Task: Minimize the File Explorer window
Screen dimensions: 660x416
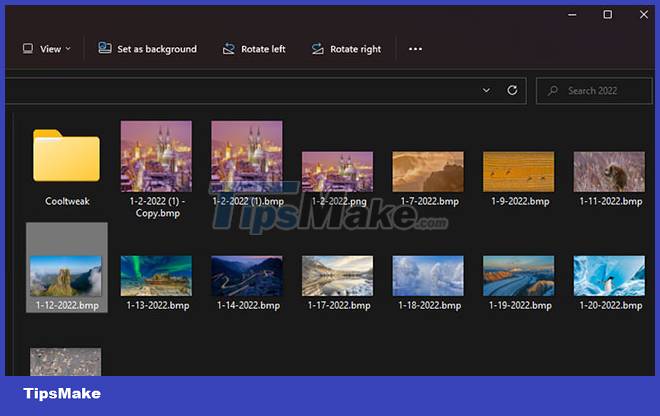Action: [x=572, y=15]
